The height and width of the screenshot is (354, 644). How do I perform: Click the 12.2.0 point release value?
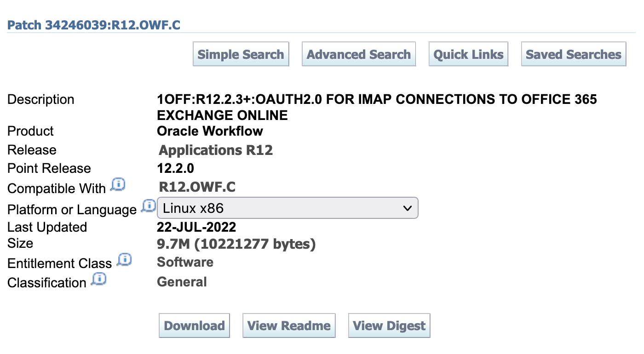176,168
